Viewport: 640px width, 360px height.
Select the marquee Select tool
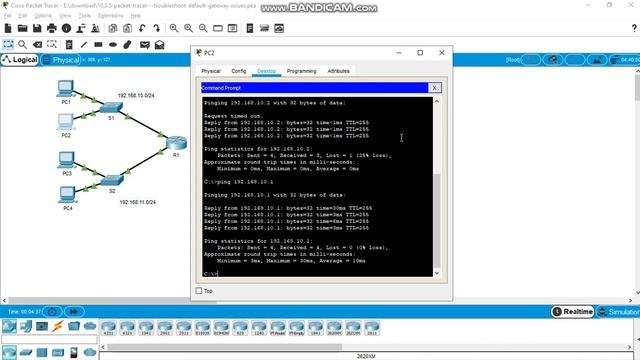click(x=8, y=44)
